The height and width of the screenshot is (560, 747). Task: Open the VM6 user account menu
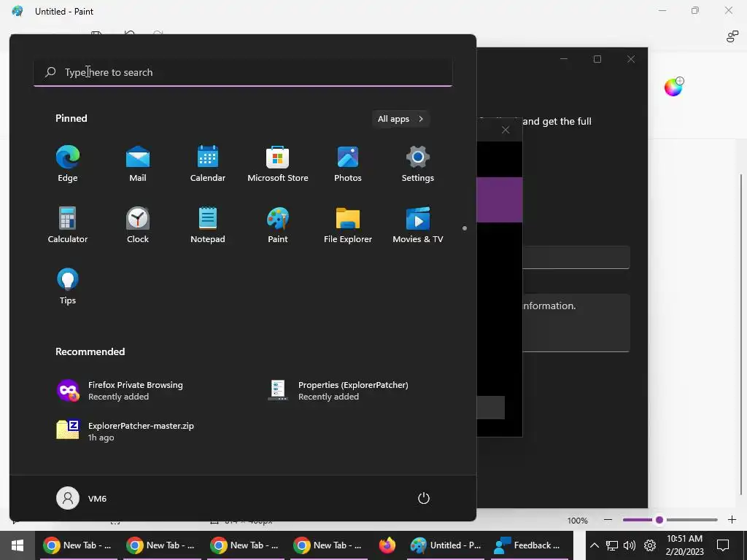82,498
